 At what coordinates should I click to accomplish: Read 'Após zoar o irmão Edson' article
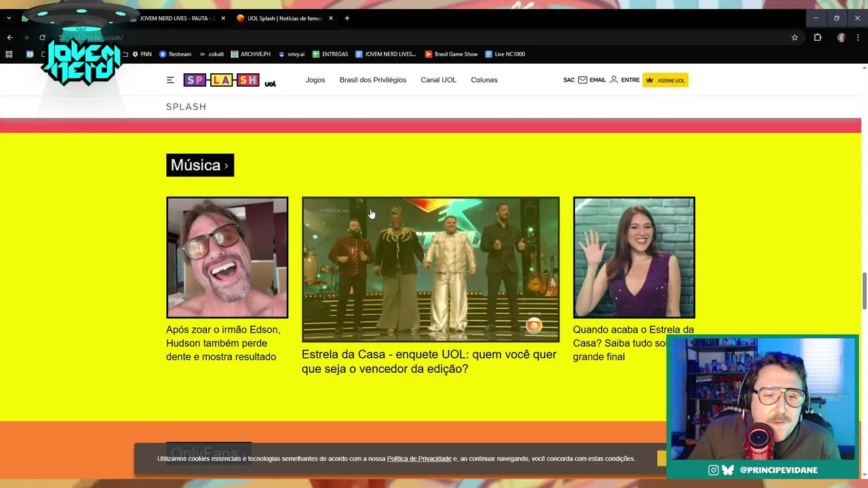coord(223,343)
